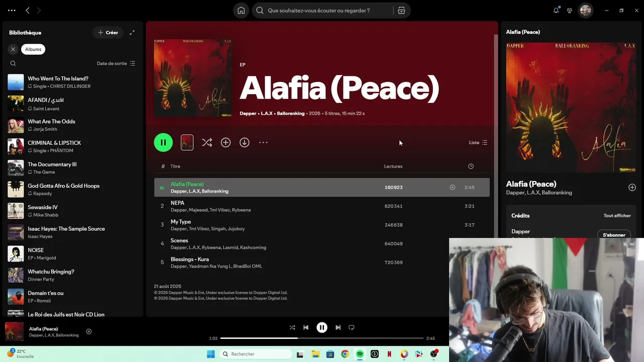
Task: Open 'God Gotta Afro & Gold Hoops' album
Action: (x=72, y=190)
